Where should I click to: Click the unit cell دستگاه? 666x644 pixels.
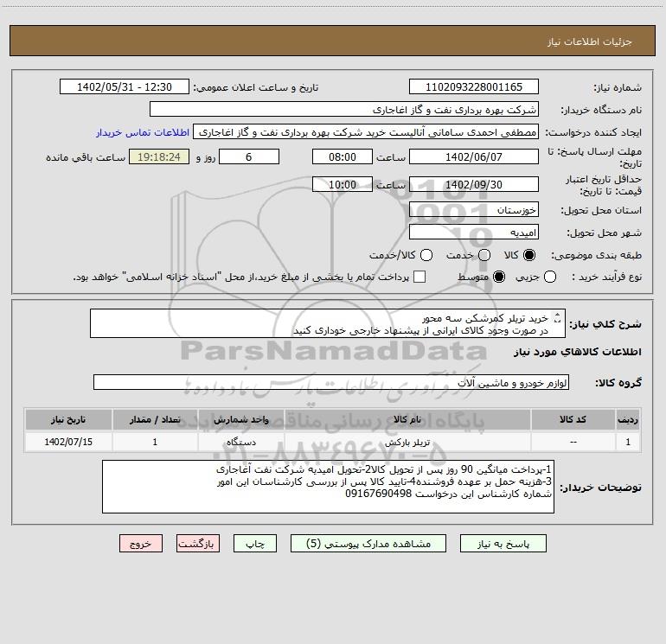click(240, 442)
